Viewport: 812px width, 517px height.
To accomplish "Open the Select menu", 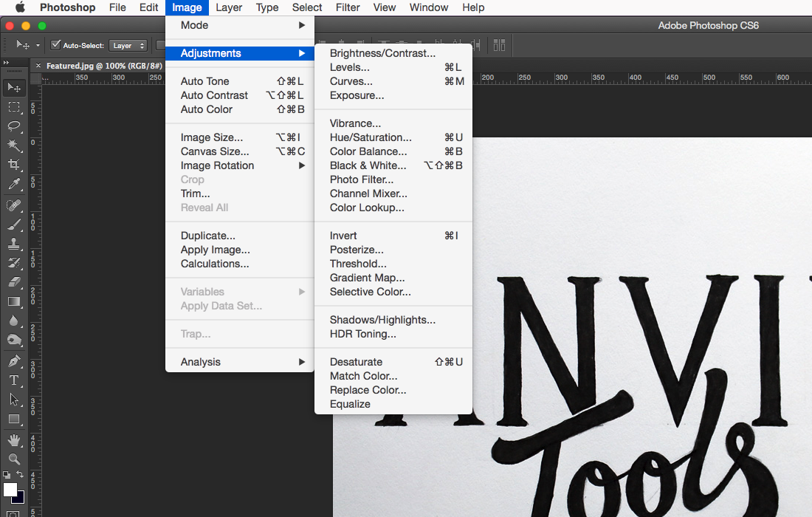I will 307,7.
